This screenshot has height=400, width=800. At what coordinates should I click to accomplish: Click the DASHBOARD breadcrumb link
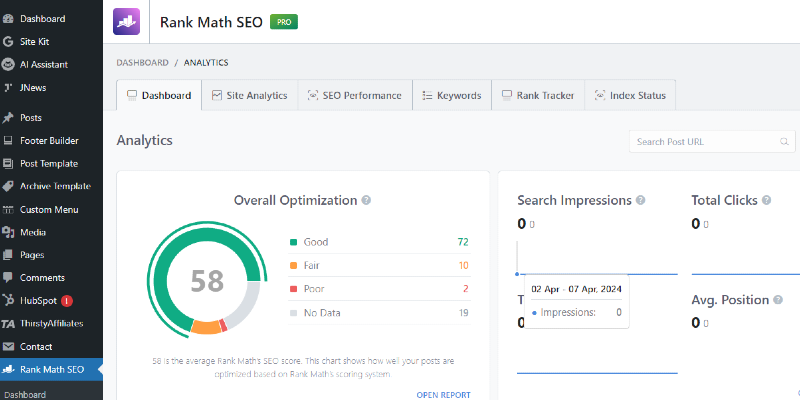pyautogui.click(x=142, y=63)
